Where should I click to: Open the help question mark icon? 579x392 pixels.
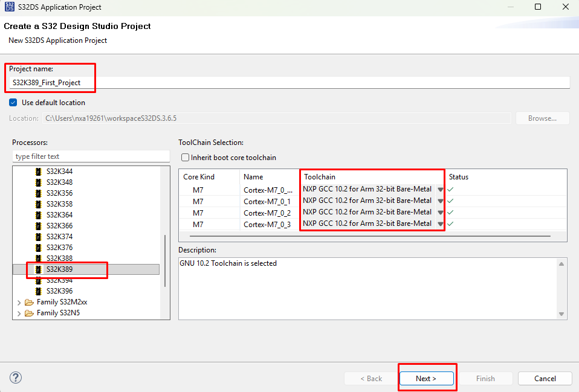16,378
